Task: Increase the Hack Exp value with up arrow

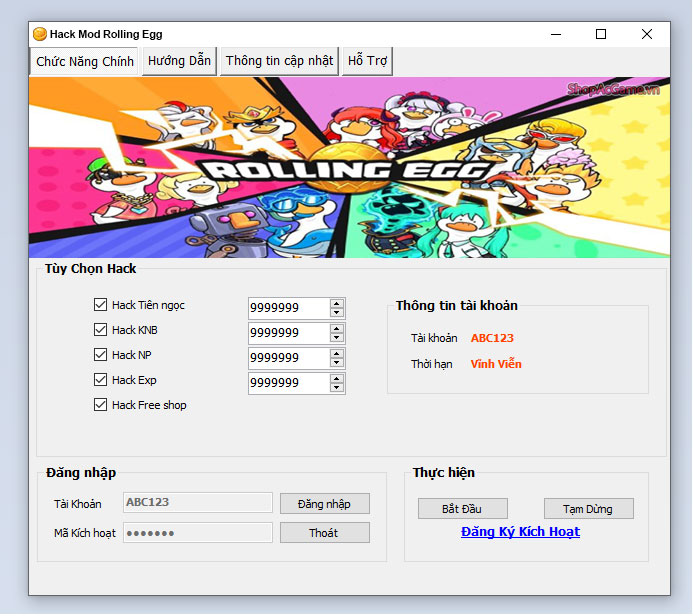Action: [337, 379]
